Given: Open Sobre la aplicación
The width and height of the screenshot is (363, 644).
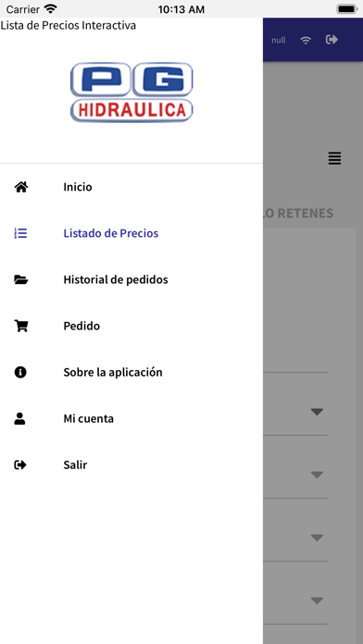Looking at the screenshot, I should click(131, 372).
